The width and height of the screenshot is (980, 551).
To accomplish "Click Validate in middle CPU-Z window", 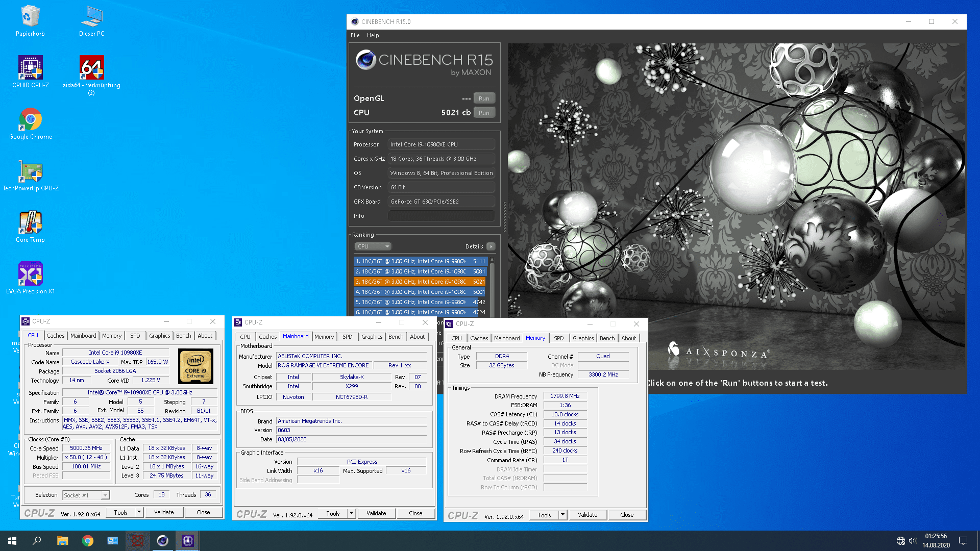I will [x=376, y=513].
